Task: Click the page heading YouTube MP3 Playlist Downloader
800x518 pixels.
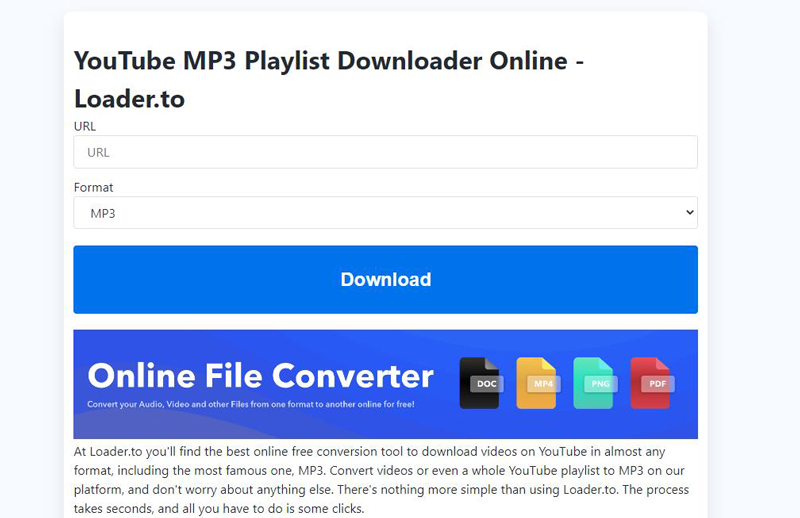Action: tap(329, 80)
